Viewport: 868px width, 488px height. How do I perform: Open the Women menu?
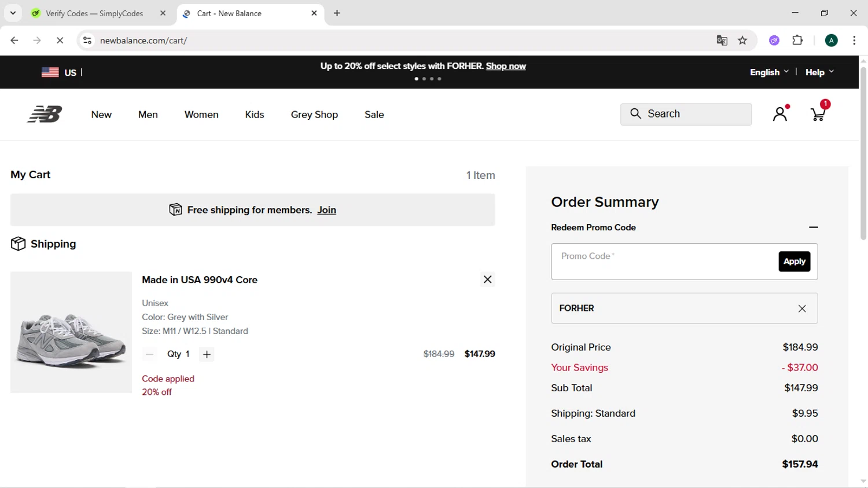point(201,115)
